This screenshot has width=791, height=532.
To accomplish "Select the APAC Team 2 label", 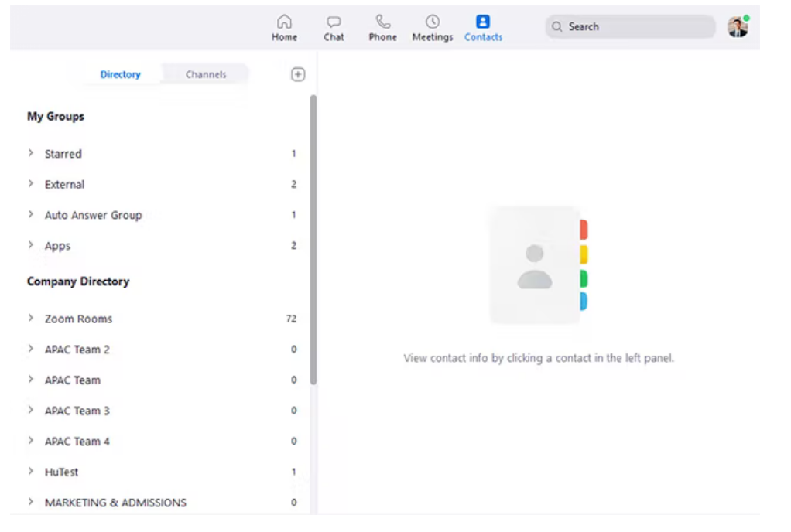I will coord(77,350).
